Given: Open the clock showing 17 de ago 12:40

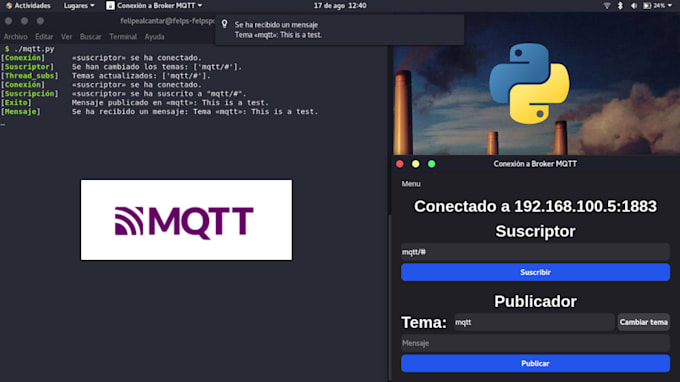Looking at the screenshot, I should pos(340,6).
